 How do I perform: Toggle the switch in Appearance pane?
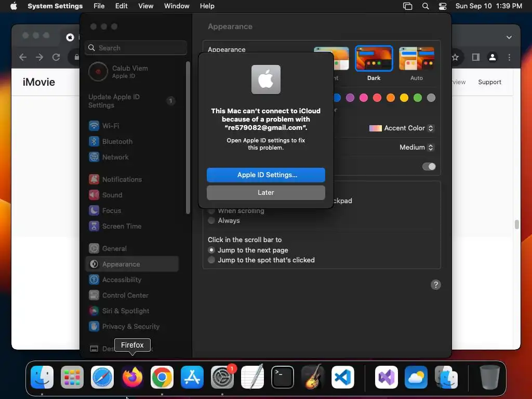coord(429,167)
